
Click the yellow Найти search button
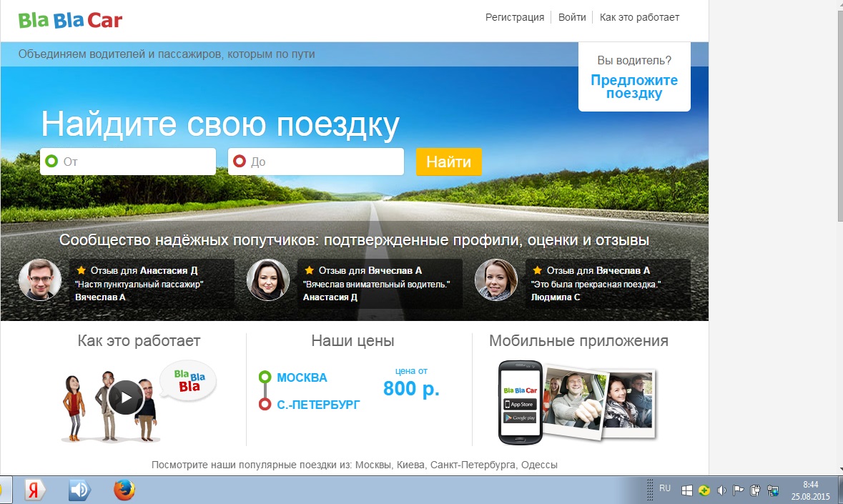(x=448, y=161)
